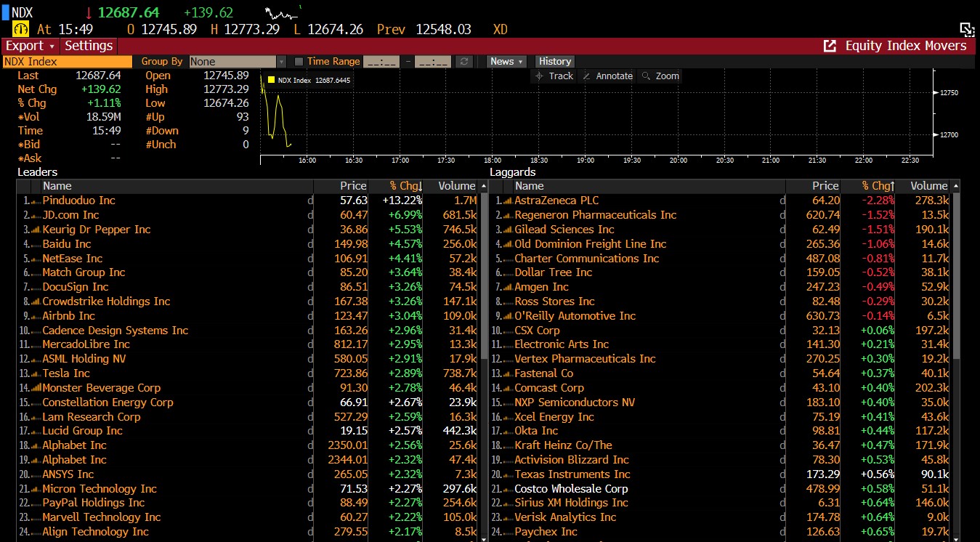Click the sparkline mini chart in the header

coord(283,13)
